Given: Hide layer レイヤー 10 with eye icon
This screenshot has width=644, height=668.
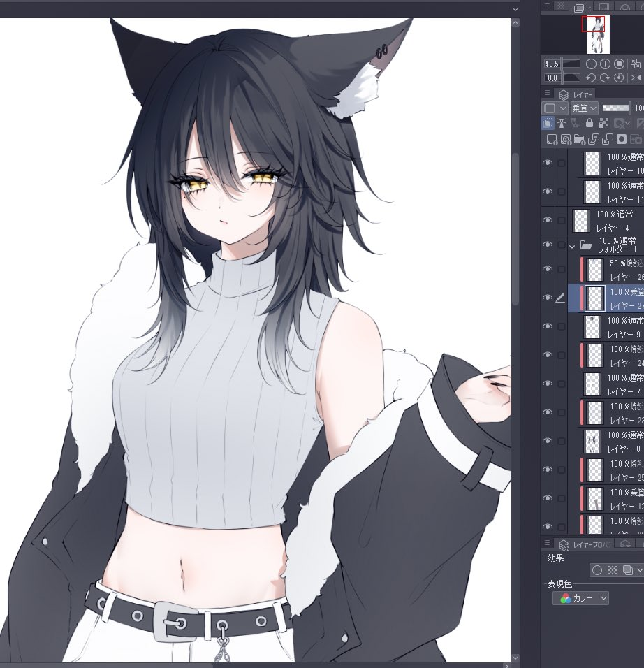Looking at the screenshot, I should [548, 163].
